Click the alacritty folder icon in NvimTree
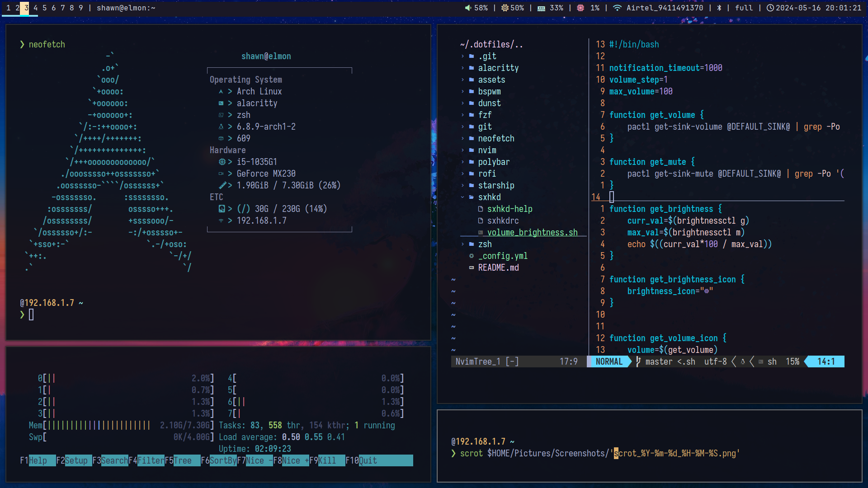Screen dimensions: 868x488 pyautogui.click(x=472, y=68)
